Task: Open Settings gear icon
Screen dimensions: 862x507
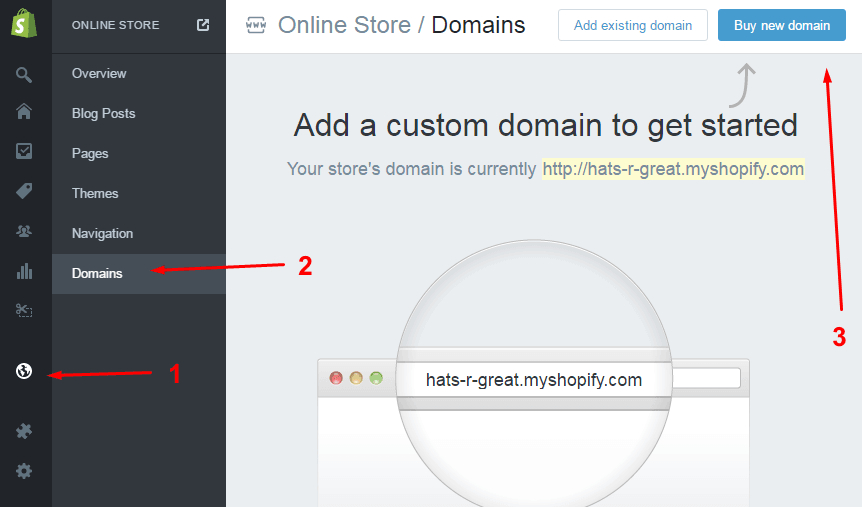Action: [24, 471]
